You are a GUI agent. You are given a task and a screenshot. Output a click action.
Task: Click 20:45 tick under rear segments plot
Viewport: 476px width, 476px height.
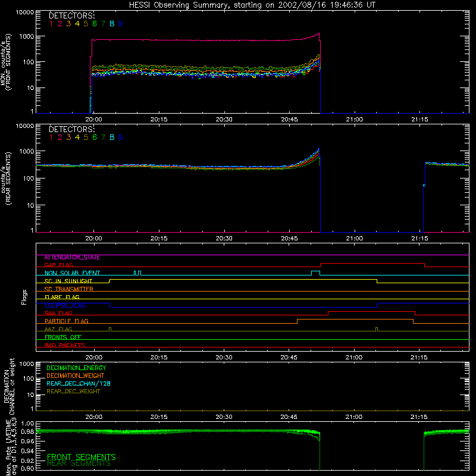click(289, 239)
